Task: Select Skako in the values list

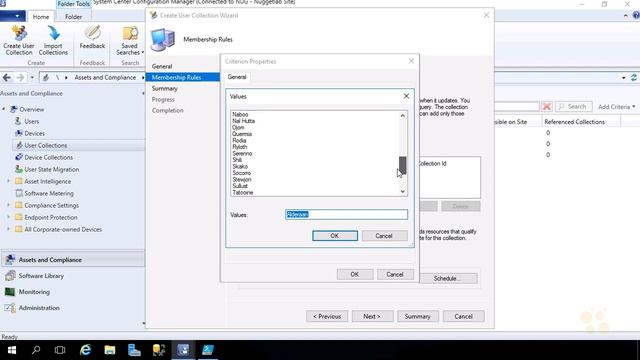Action: pyautogui.click(x=240, y=167)
